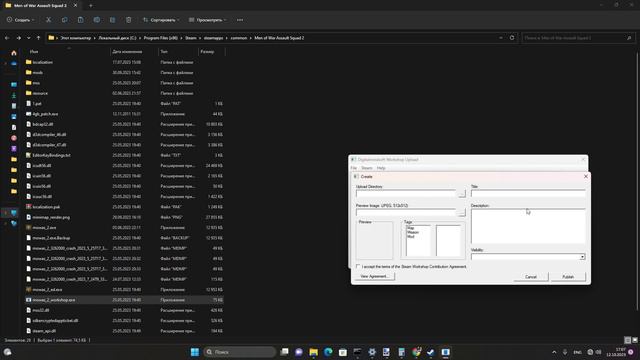The image size is (640, 360).
Task: Refresh the Explorer folder view
Action: point(512,38)
